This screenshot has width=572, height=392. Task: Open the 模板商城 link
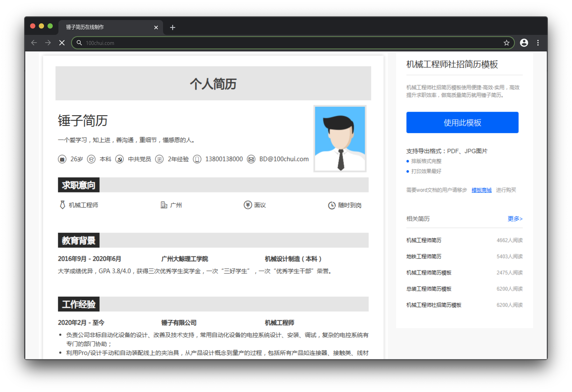(481, 190)
